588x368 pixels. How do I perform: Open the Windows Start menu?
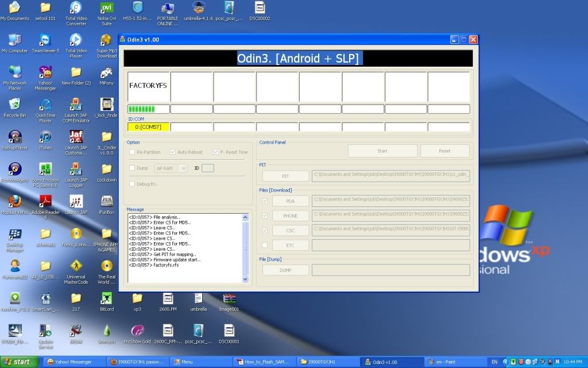[19, 362]
